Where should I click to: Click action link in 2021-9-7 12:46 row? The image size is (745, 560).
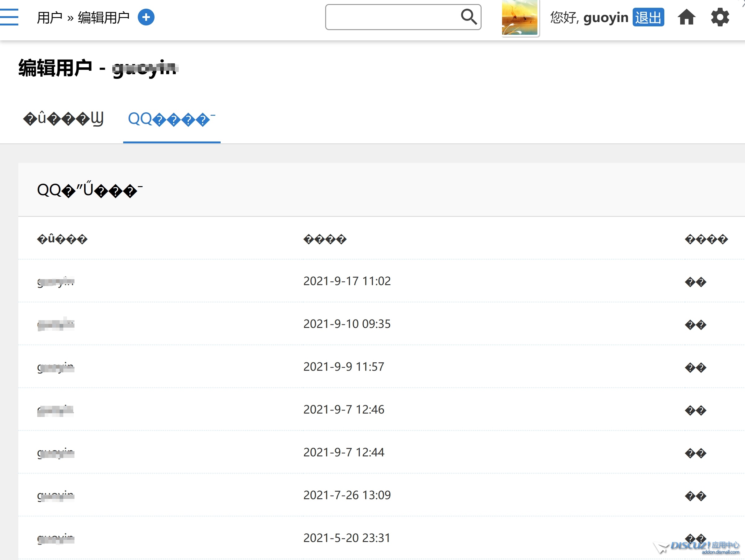(695, 410)
